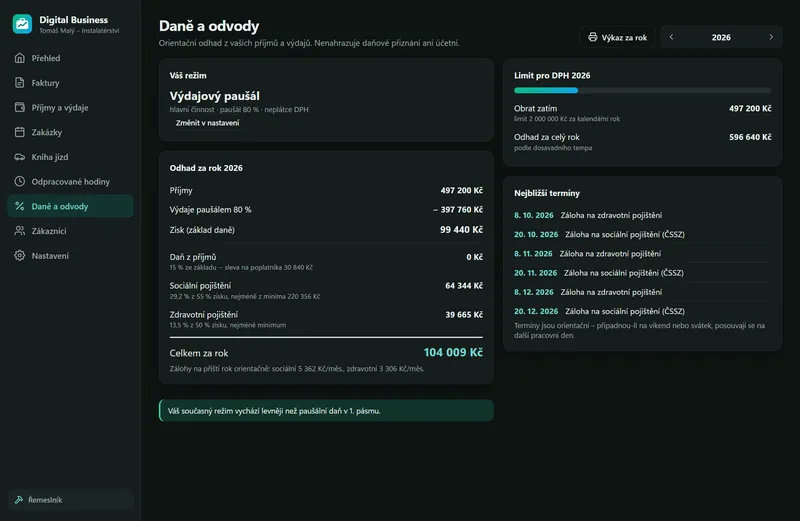Open Příjmy a výdaje section
The height and width of the screenshot is (521, 800).
70,107
